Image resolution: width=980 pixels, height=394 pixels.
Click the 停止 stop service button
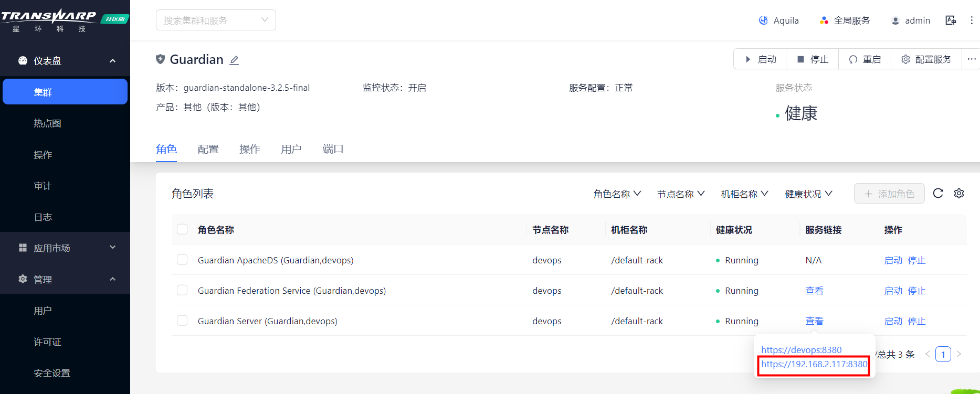pyautogui.click(x=813, y=59)
